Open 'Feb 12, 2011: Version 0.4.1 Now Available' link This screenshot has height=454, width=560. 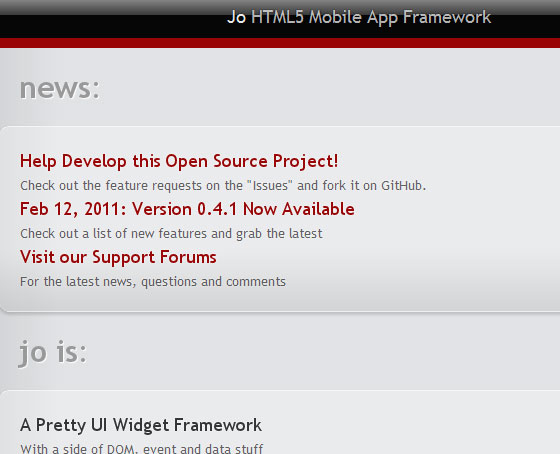(x=187, y=209)
